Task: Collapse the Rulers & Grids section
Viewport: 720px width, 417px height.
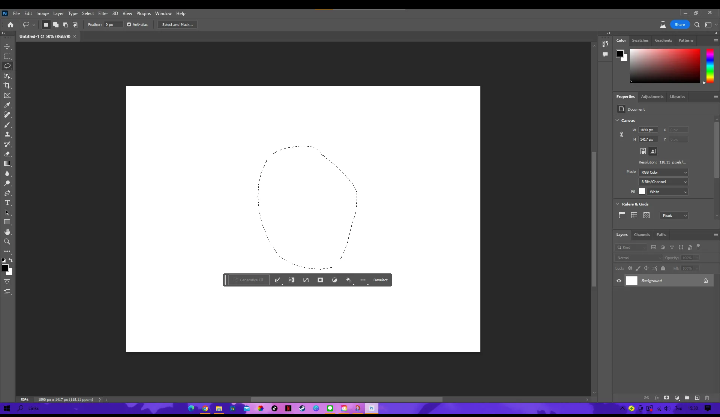Action: [618, 204]
